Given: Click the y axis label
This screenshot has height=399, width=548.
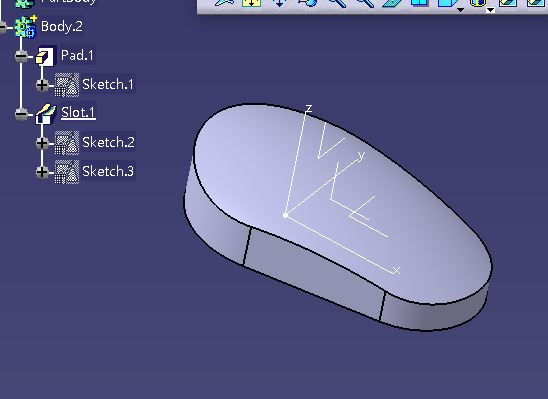Looking at the screenshot, I should (361, 155).
